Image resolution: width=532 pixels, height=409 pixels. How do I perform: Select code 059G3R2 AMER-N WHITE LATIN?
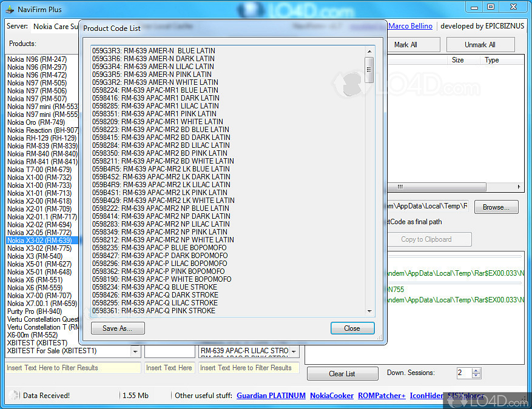(x=155, y=82)
